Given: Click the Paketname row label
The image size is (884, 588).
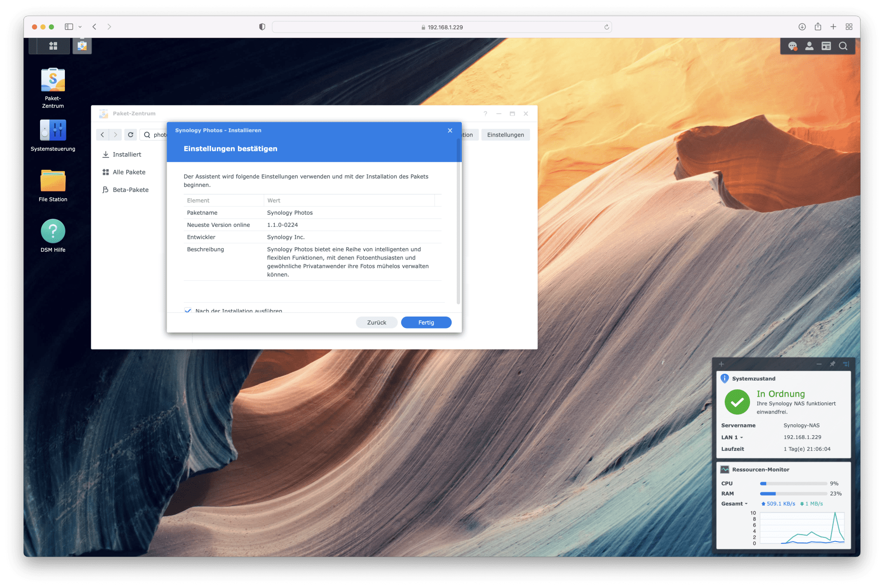Looking at the screenshot, I should [x=202, y=213].
